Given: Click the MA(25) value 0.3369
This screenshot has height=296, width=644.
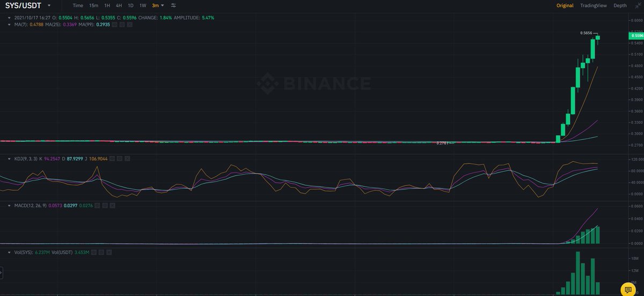Looking at the screenshot, I should coord(70,24).
